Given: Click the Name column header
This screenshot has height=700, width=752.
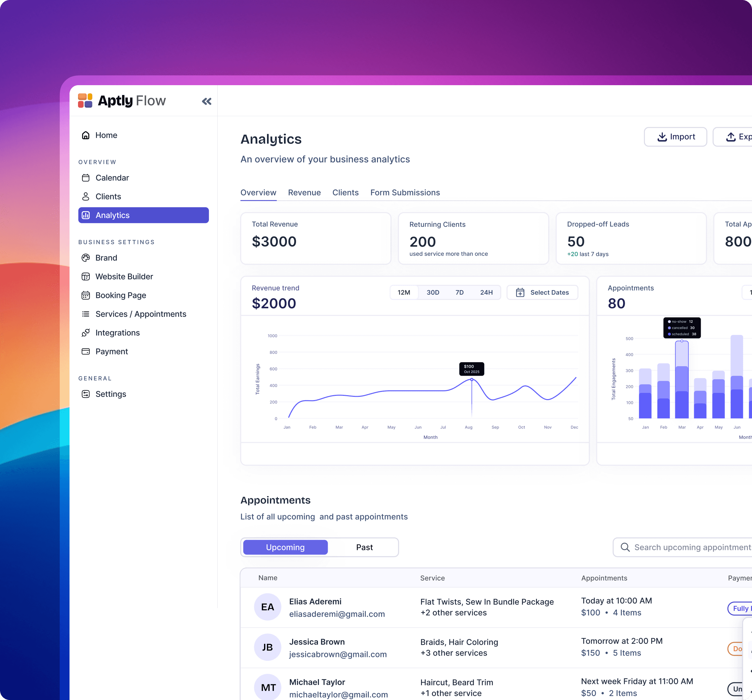Looking at the screenshot, I should tap(267, 578).
